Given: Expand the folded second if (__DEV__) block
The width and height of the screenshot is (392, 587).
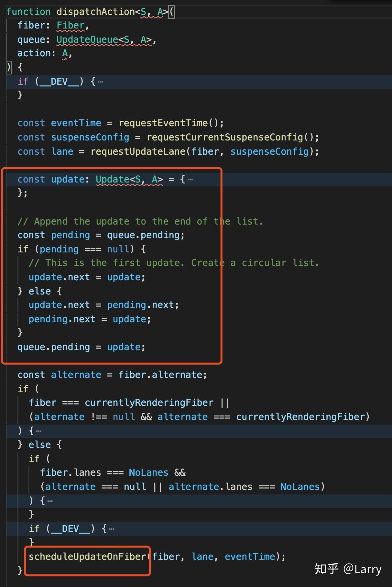Looking at the screenshot, I should click(x=112, y=529).
